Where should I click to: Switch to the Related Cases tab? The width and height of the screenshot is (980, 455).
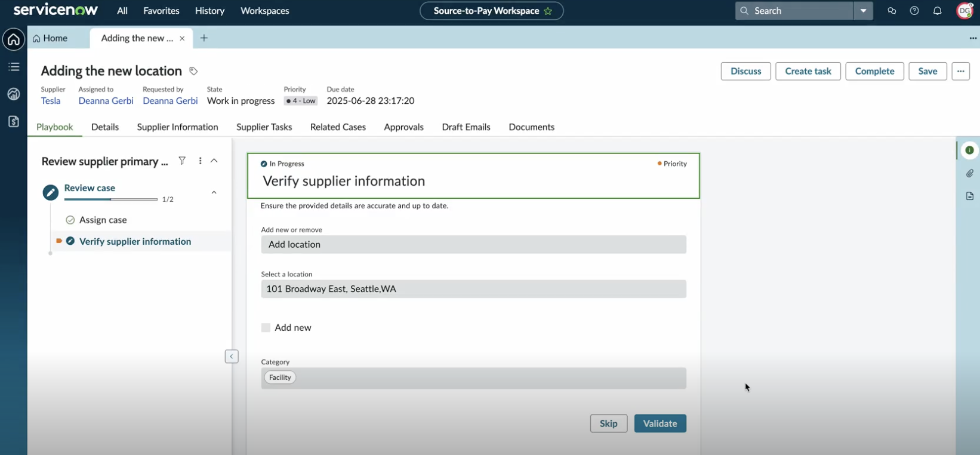click(338, 127)
